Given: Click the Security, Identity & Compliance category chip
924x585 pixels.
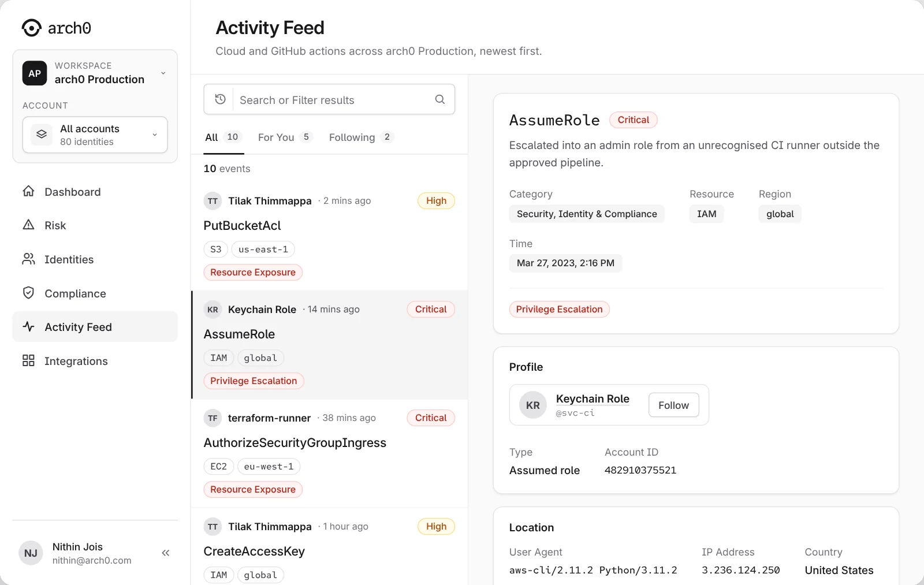Looking at the screenshot, I should (x=587, y=214).
